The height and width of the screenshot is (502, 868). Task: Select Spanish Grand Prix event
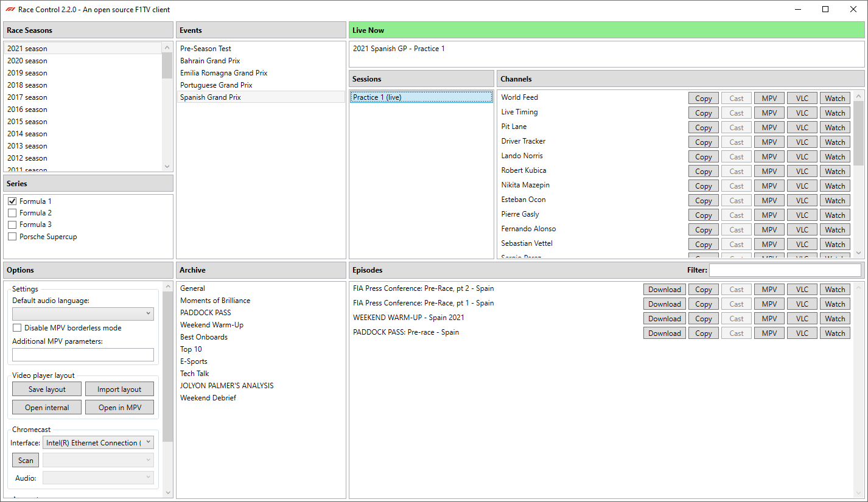pos(261,97)
